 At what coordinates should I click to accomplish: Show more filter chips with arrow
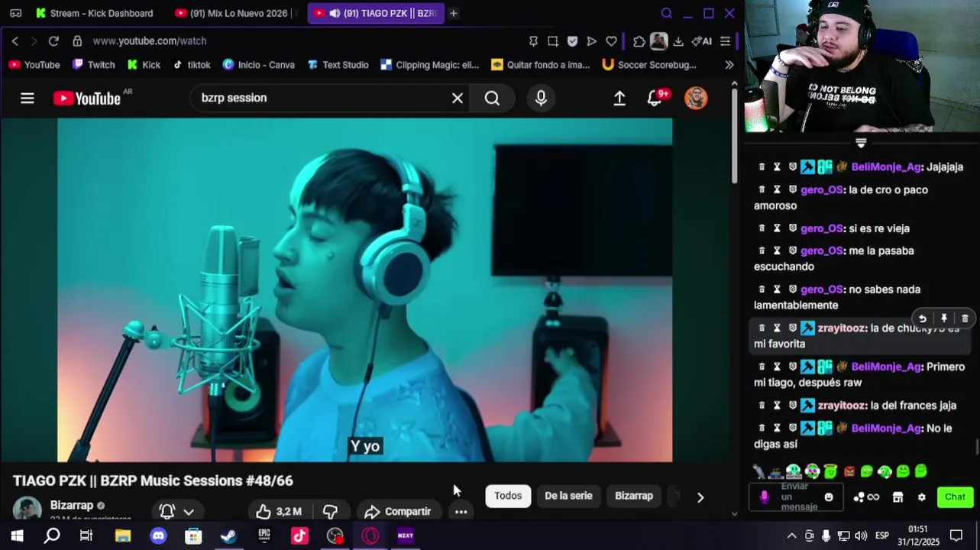[700, 497]
